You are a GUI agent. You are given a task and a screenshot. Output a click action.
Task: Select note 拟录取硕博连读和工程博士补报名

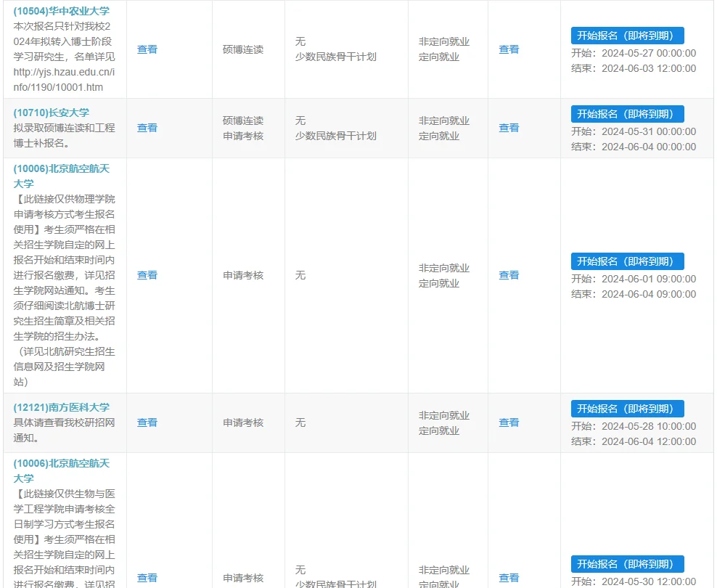point(64,135)
